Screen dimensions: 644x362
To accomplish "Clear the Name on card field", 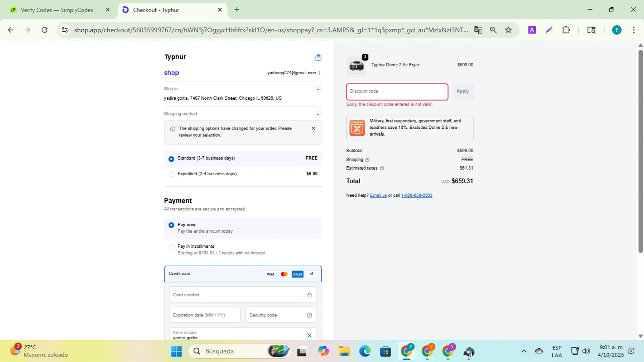I will (x=309, y=335).
